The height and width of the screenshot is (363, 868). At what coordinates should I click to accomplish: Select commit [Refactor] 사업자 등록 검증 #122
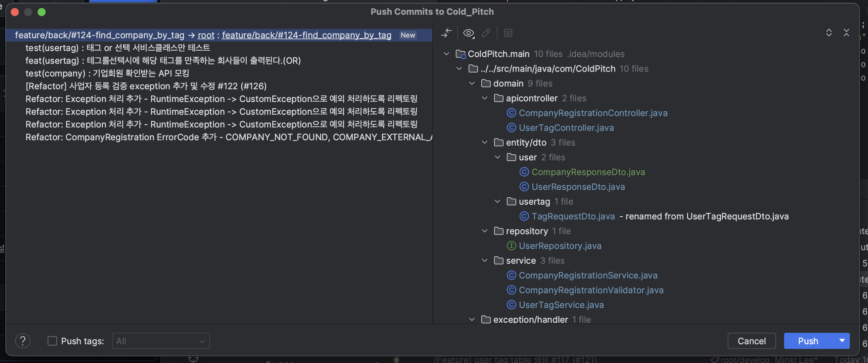(146, 86)
